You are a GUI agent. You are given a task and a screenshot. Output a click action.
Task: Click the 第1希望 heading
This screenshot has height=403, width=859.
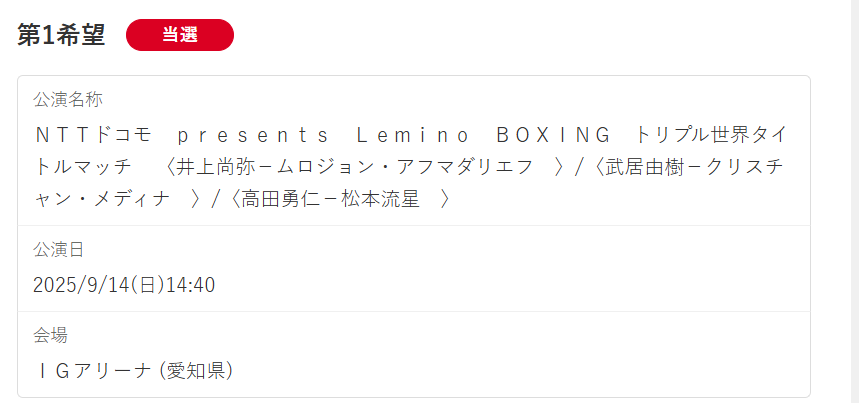pyautogui.click(x=61, y=34)
